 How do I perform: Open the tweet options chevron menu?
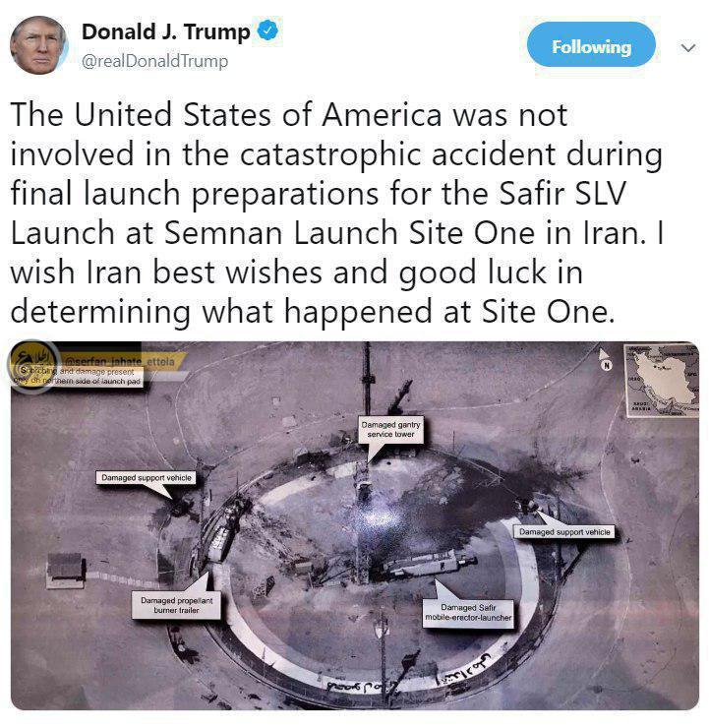(688, 47)
